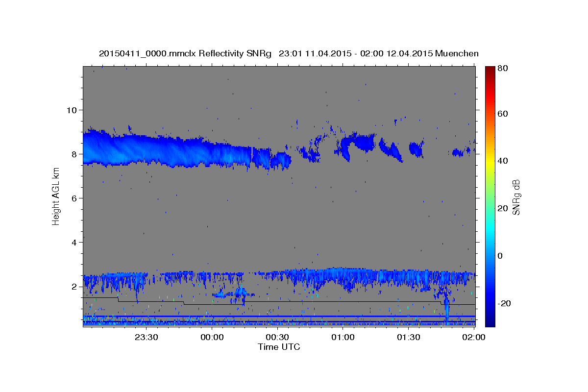Click the height tick label 10
Image resolution: width=588 pixels, height=392 pixels.
(x=72, y=110)
